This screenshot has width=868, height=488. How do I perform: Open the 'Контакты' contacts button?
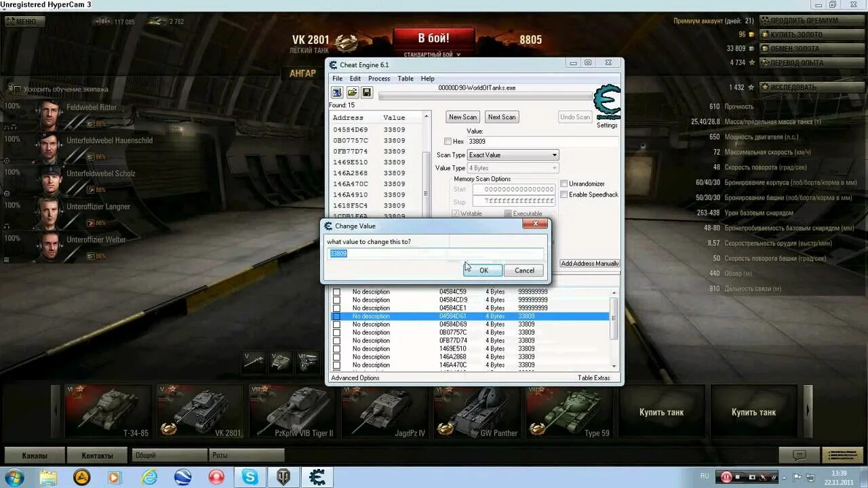[98, 455]
